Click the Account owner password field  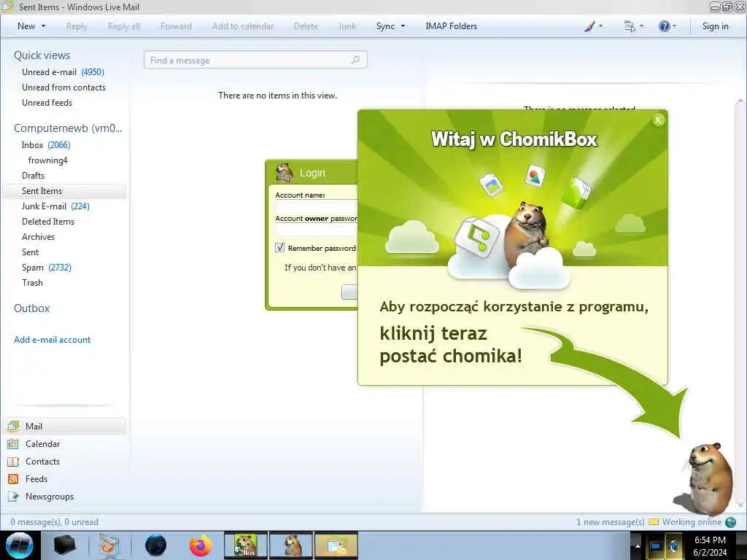317,230
